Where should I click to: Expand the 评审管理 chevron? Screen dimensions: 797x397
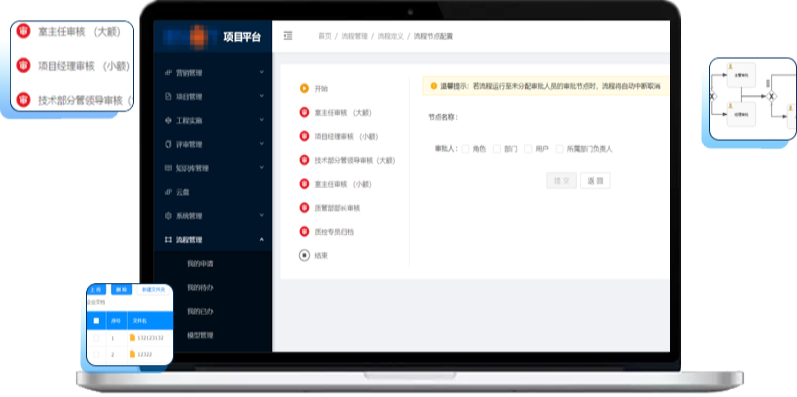coord(262,144)
